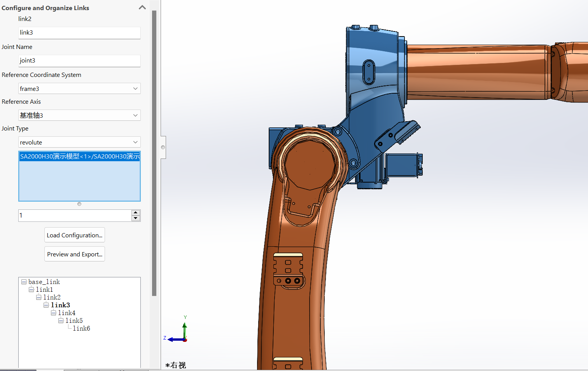The height and width of the screenshot is (371, 588).
Task: Click the link3 name input field
Action: point(79,33)
